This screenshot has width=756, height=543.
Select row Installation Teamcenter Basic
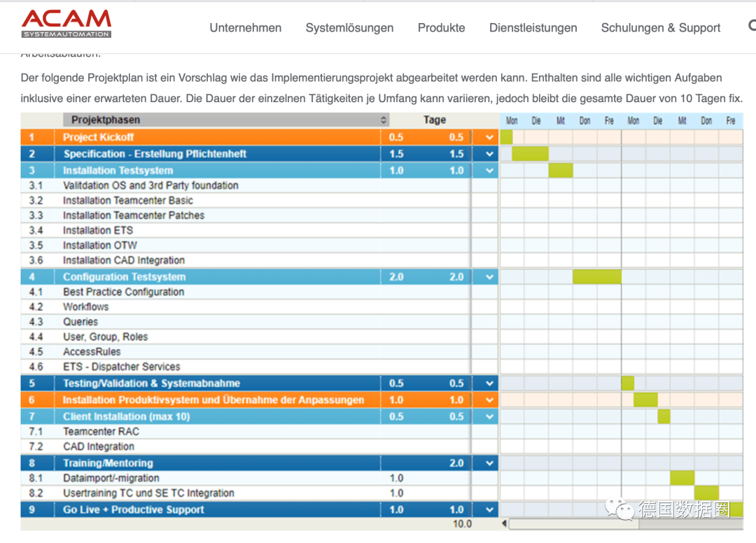(260, 200)
